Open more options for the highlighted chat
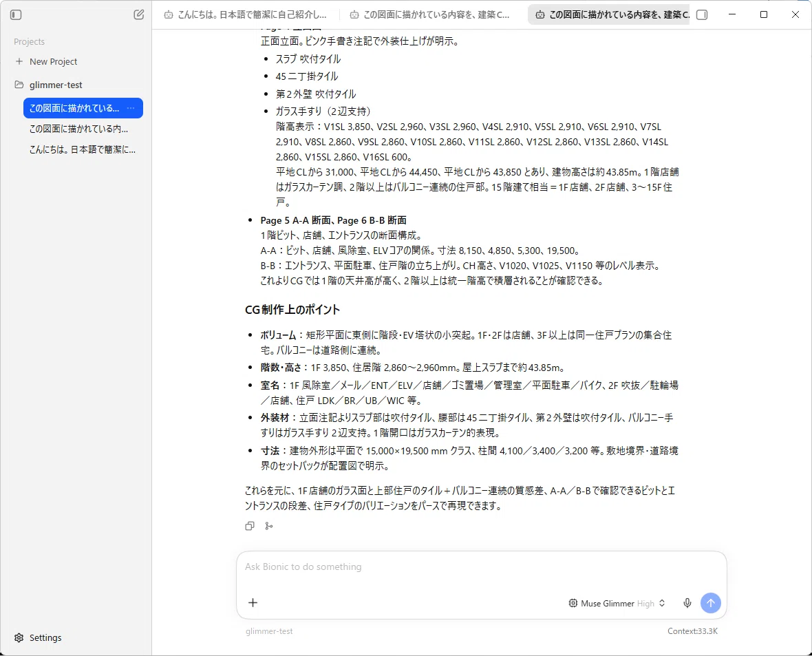The height and width of the screenshot is (656, 812). 131,108
